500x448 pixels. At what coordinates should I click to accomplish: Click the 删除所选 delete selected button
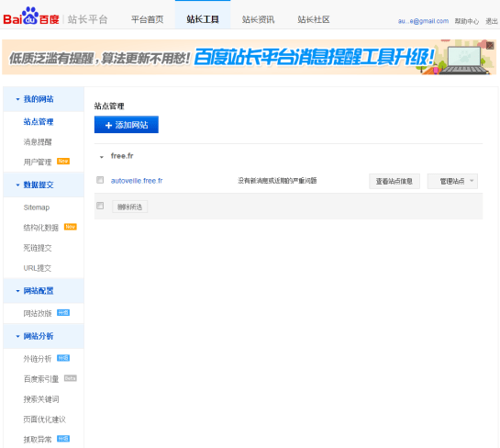pyautogui.click(x=129, y=207)
